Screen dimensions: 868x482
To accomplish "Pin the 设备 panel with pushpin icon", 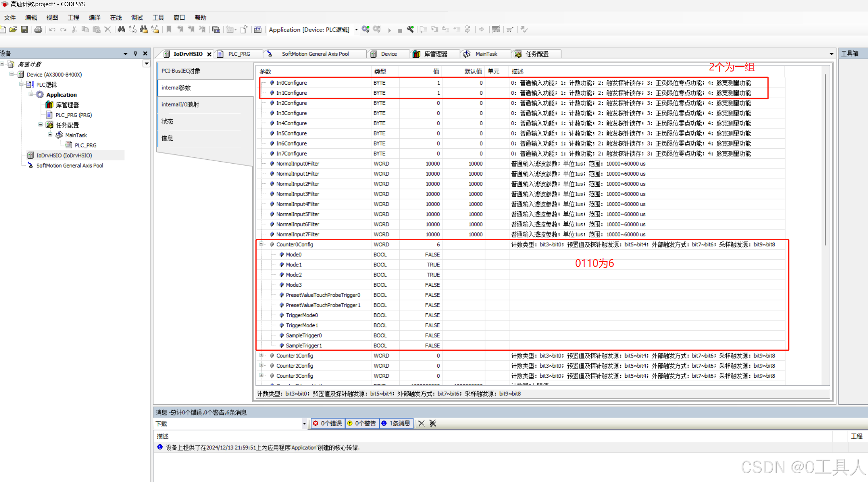I will (x=135, y=54).
